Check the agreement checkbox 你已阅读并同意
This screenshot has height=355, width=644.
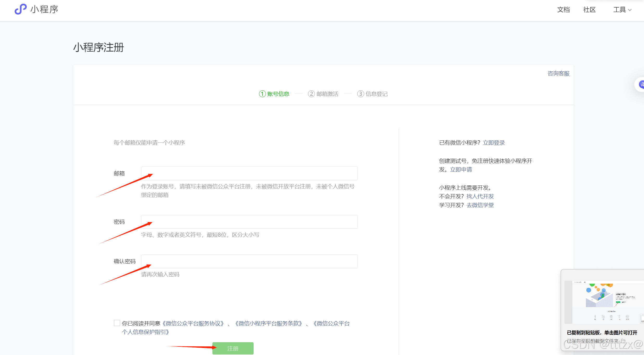click(117, 323)
